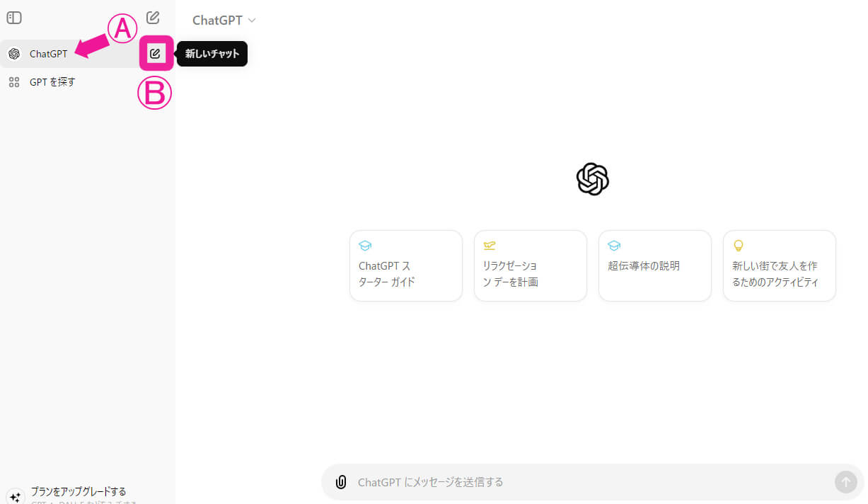Click the GPT を探す grid icon
This screenshot has width=868, height=504.
(x=13, y=82)
